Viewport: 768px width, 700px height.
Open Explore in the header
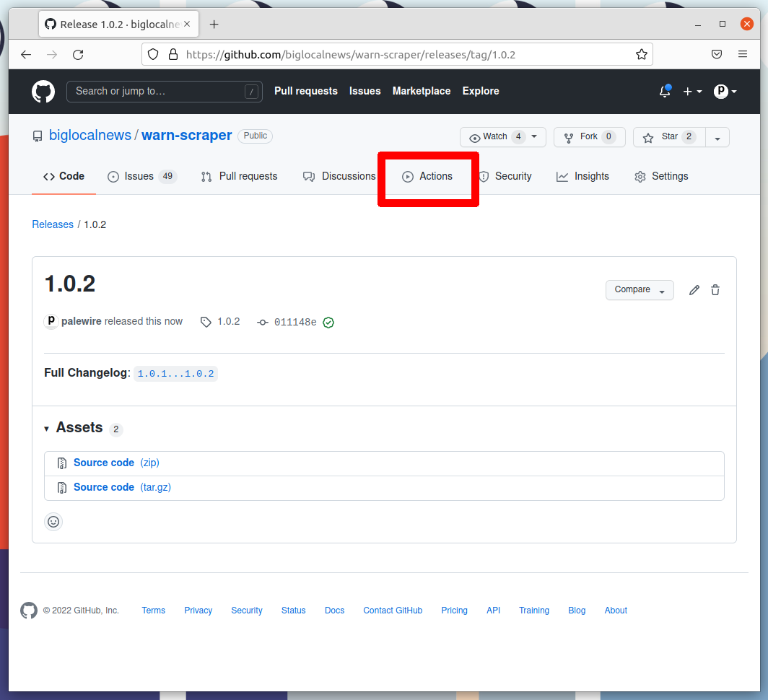pyautogui.click(x=481, y=91)
